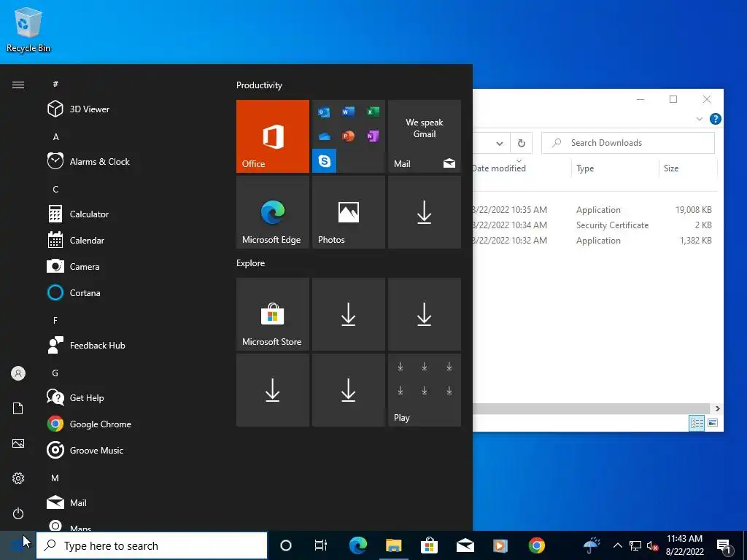Open Explorer help button

[x=715, y=119]
